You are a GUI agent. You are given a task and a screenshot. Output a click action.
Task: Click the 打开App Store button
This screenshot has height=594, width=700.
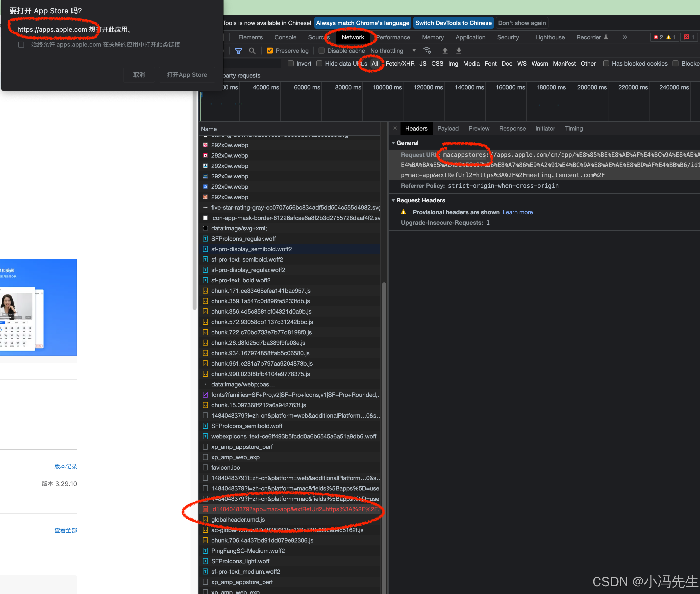pyautogui.click(x=187, y=75)
